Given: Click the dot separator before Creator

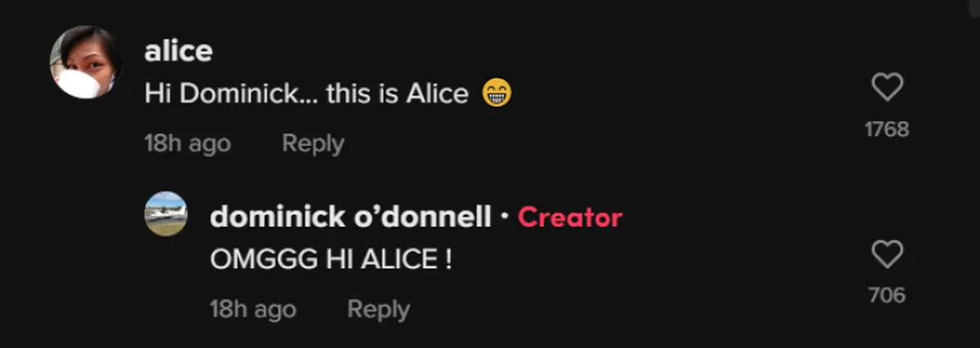Looking at the screenshot, I should pyautogui.click(x=505, y=217).
